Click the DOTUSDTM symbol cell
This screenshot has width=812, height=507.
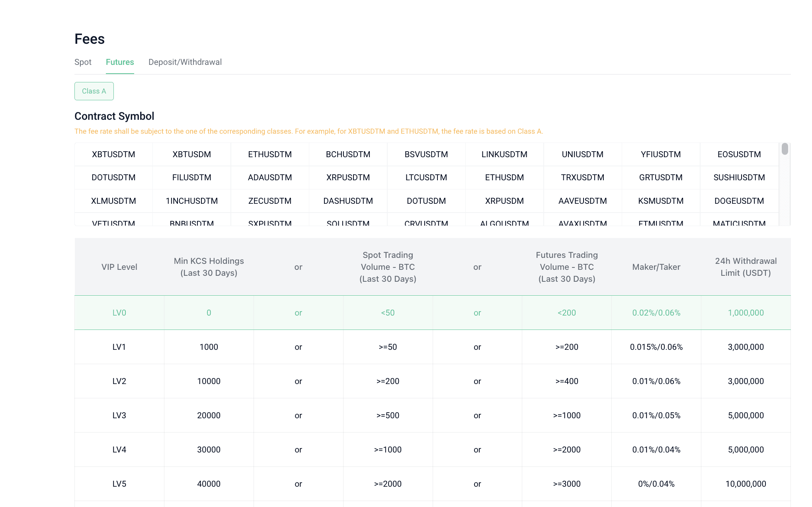coord(113,177)
